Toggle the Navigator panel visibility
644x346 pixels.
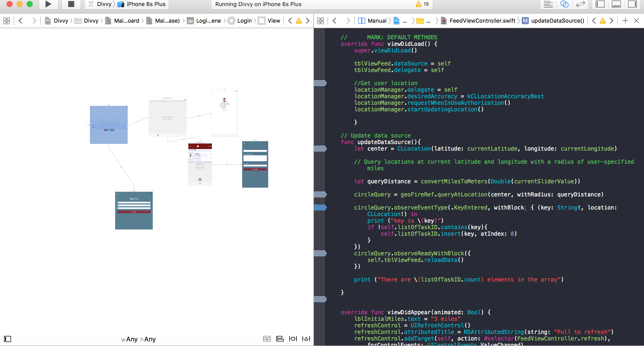[600, 4]
